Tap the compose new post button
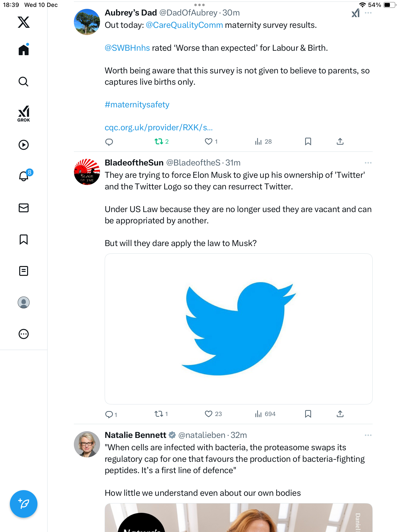Image resolution: width=399 pixels, height=532 pixels. tap(24, 504)
